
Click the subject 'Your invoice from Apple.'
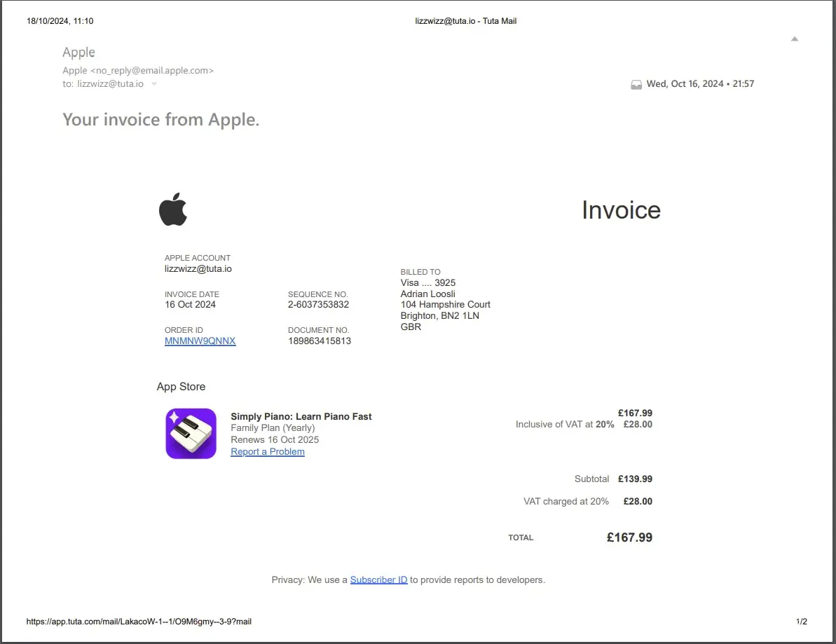click(161, 119)
